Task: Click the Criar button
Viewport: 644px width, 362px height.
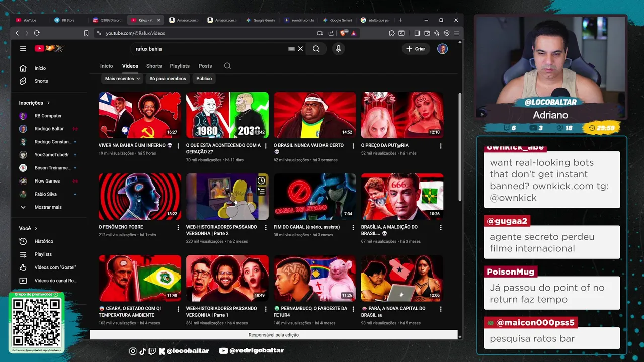Action: click(416, 49)
